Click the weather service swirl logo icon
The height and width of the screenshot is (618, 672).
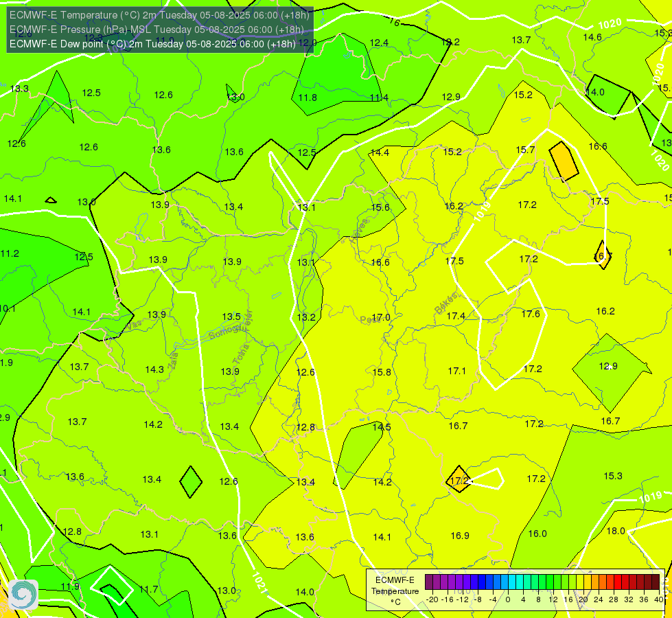[23, 595]
